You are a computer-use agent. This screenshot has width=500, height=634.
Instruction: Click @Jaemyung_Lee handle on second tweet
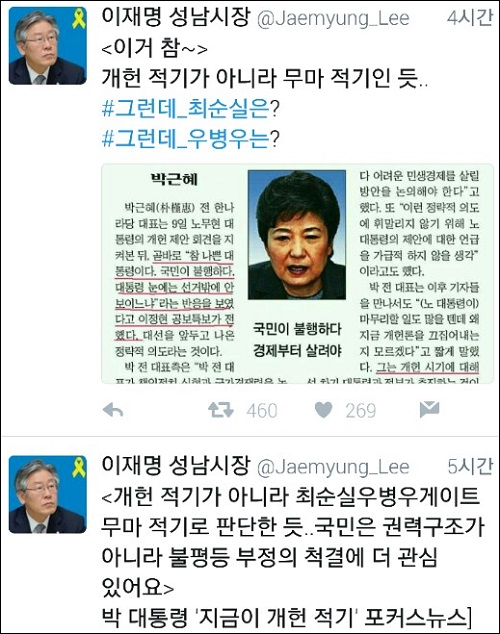tap(333, 467)
